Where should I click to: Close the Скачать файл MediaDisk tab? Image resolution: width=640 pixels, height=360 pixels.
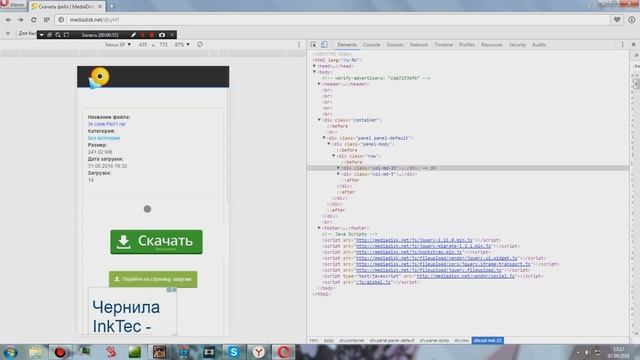(x=100, y=6)
